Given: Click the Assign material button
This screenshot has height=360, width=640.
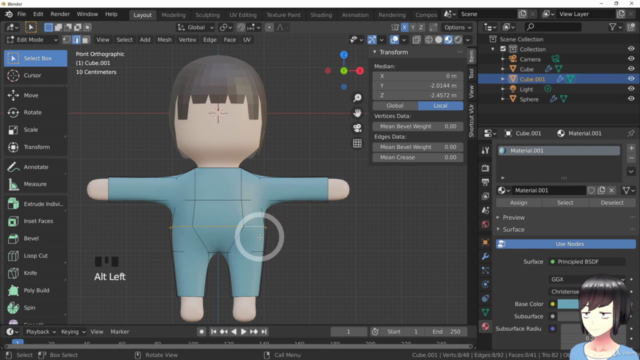Looking at the screenshot, I should (519, 203).
